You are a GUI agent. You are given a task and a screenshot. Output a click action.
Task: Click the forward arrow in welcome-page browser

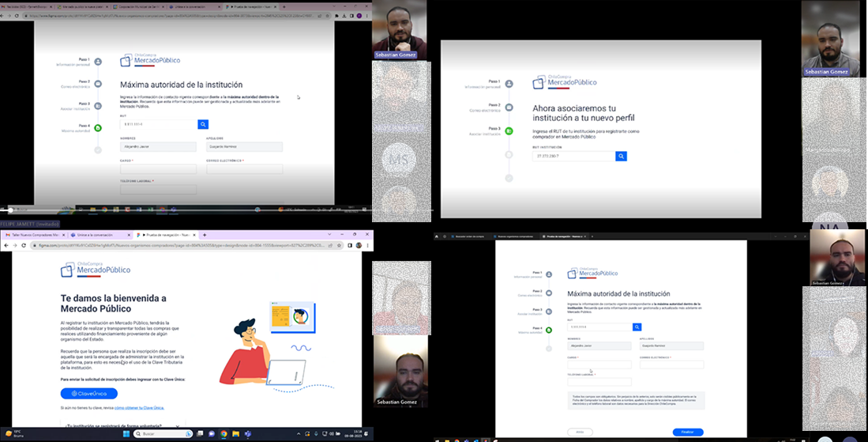click(14, 245)
